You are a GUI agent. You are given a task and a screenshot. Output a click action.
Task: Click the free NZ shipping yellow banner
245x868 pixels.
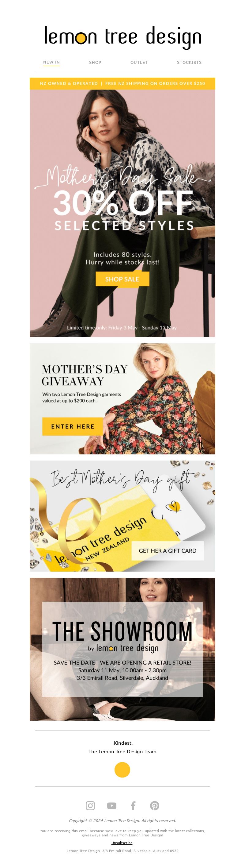123,83
